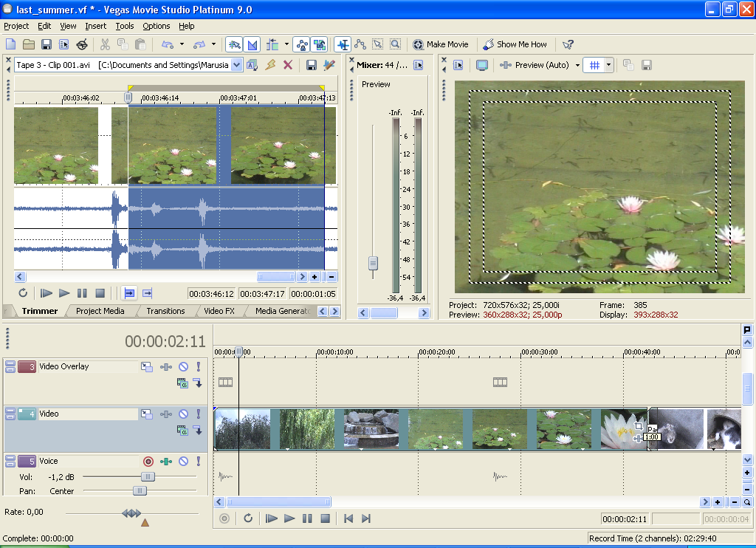The width and height of the screenshot is (756, 548).
Task: Click the What's This help icon
Action: coord(568,44)
